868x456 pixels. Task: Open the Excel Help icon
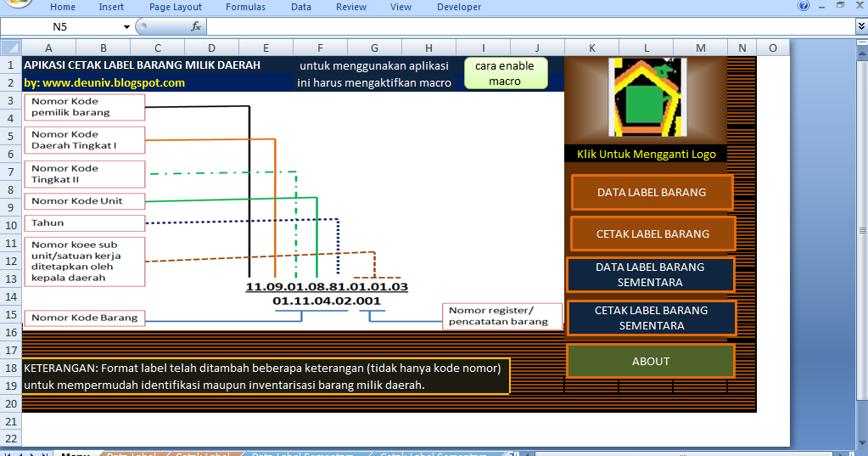[x=804, y=6]
